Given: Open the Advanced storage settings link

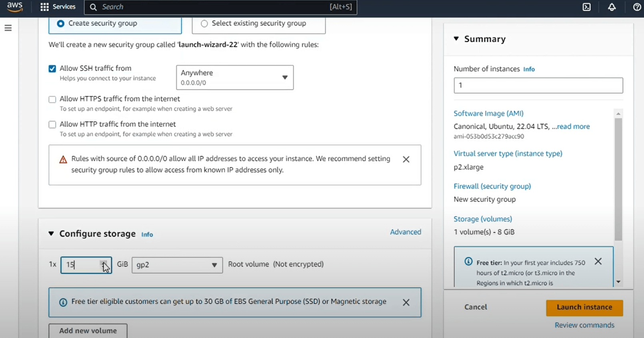Looking at the screenshot, I should (x=405, y=232).
